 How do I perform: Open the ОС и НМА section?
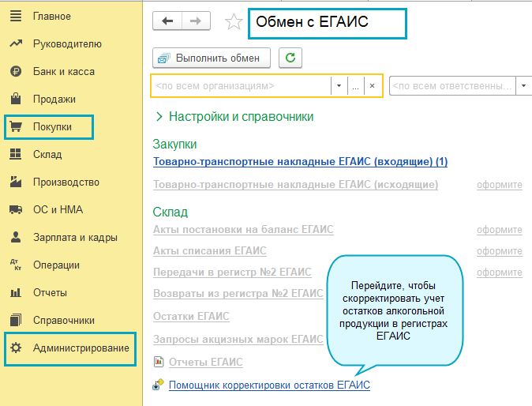point(58,209)
